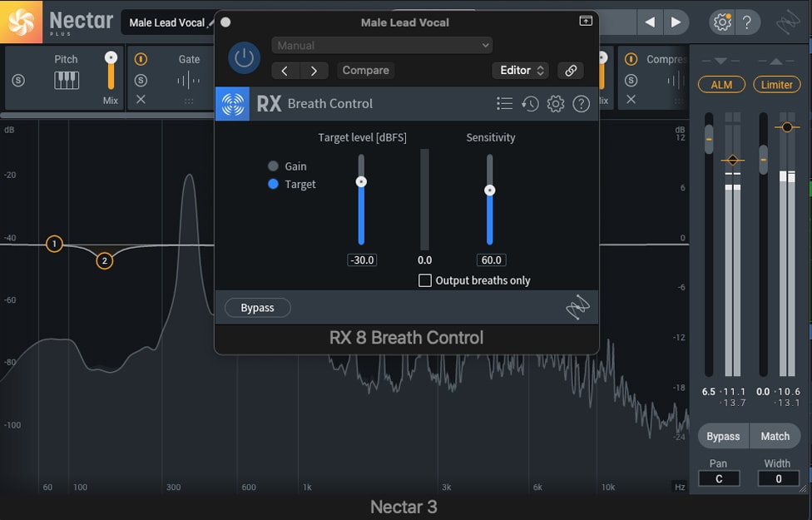Open the RX preset list icon
Viewport: 812px width, 520px height.
504,104
